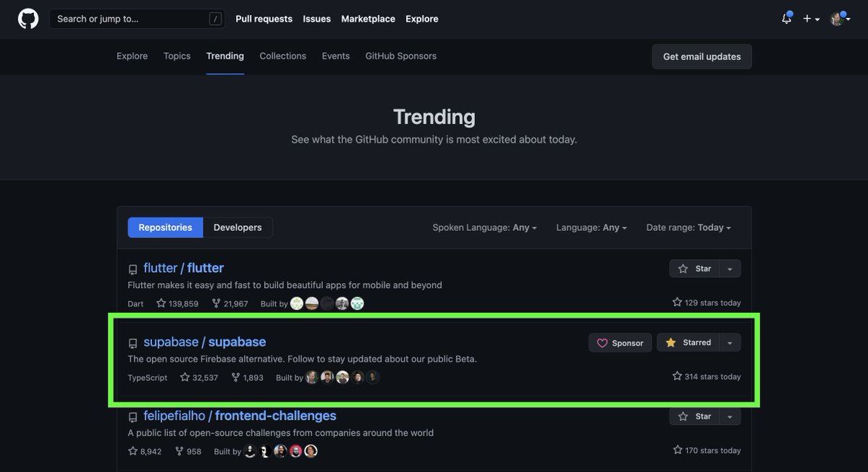Image resolution: width=868 pixels, height=472 pixels.
Task: Open the supabase / supabase repository
Action: click(x=204, y=342)
